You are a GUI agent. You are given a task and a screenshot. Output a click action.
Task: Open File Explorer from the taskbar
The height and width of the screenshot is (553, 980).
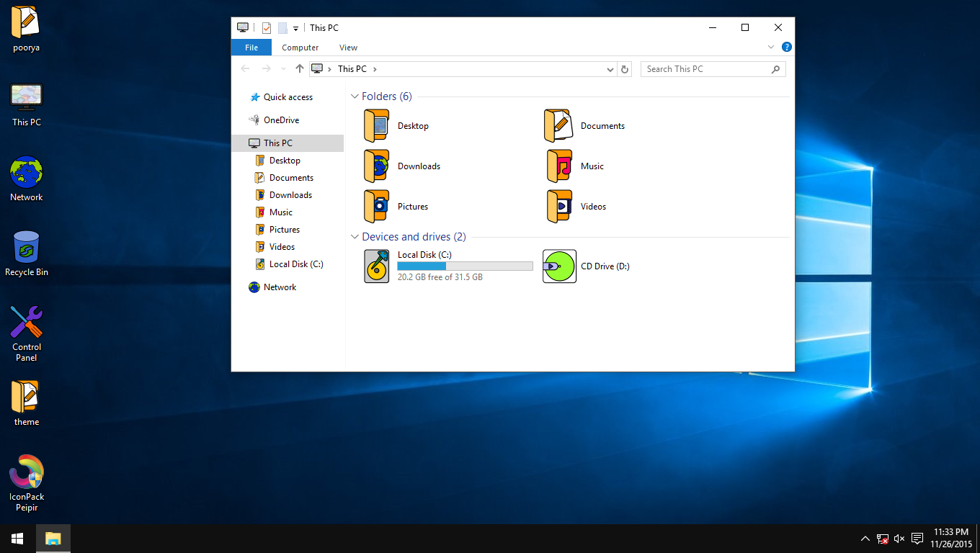click(x=53, y=538)
